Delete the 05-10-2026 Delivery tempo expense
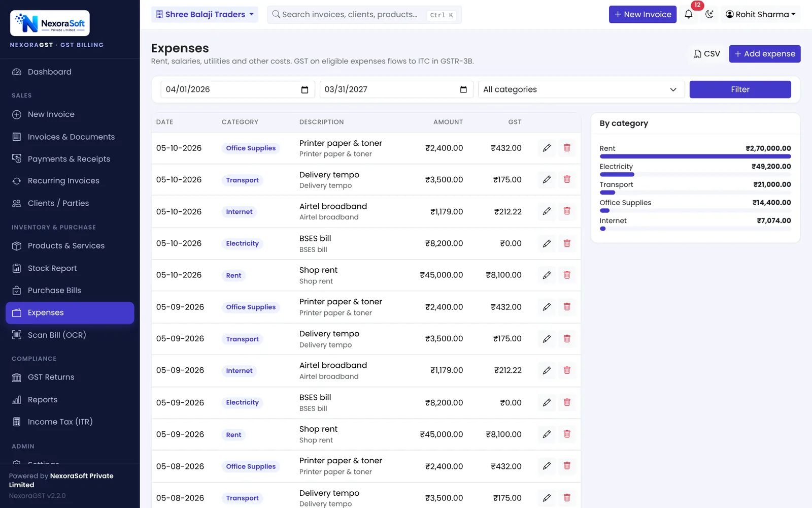Screen dimensions: 812x508 pyautogui.click(x=567, y=179)
